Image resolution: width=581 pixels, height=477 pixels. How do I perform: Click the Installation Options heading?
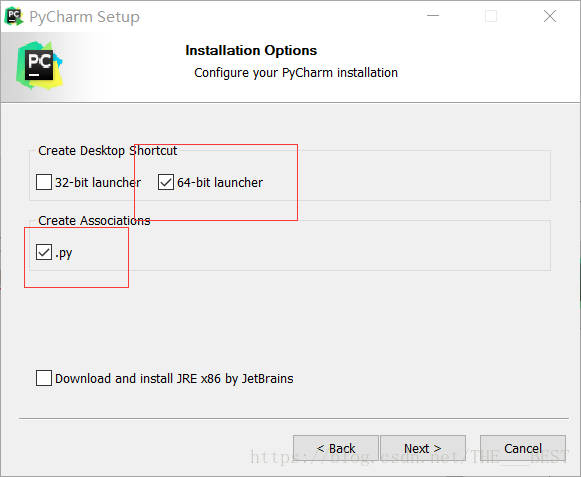[x=251, y=50]
